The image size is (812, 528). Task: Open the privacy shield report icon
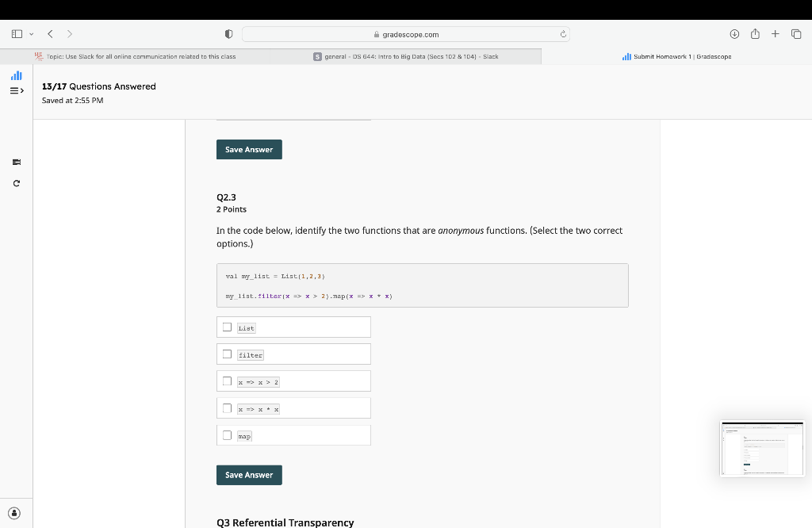pyautogui.click(x=228, y=34)
